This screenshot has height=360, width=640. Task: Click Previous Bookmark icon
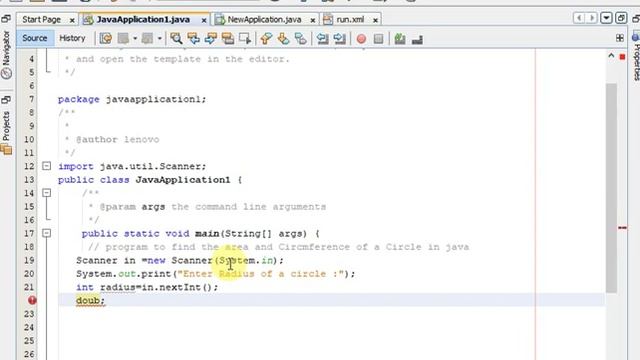[266, 38]
